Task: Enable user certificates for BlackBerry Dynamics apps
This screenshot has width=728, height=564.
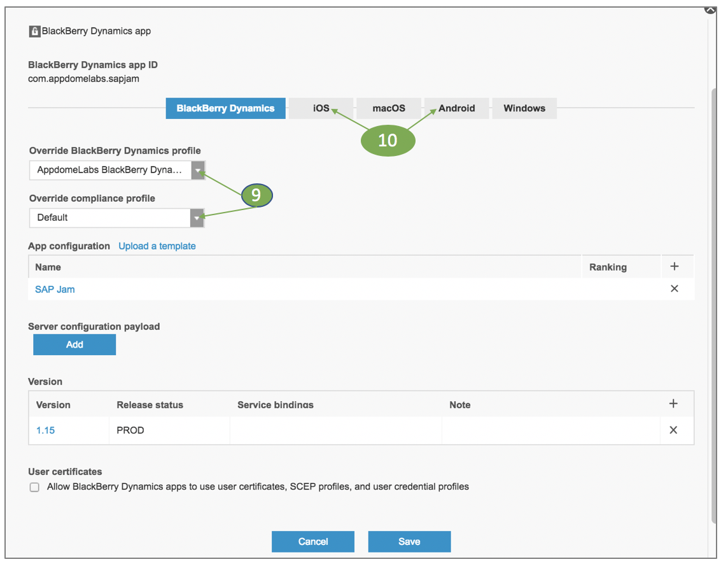Action: tap(34, 487)
